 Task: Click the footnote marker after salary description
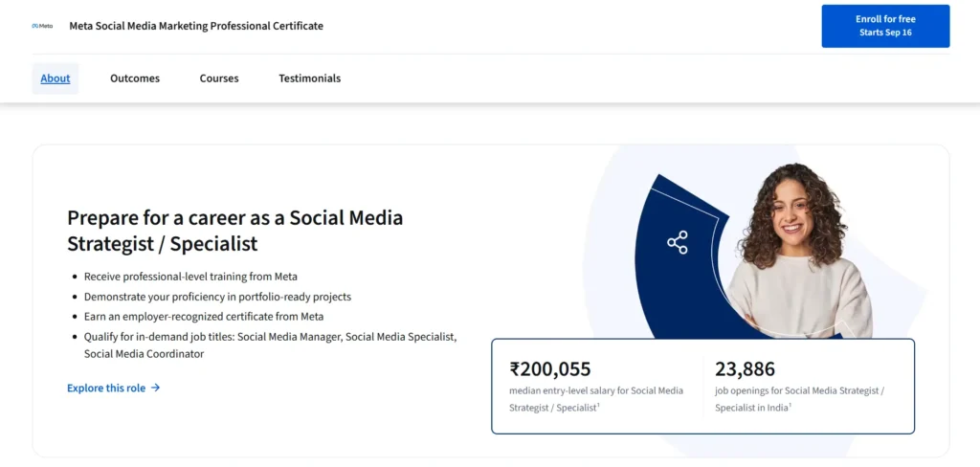(x=599, y=406)
